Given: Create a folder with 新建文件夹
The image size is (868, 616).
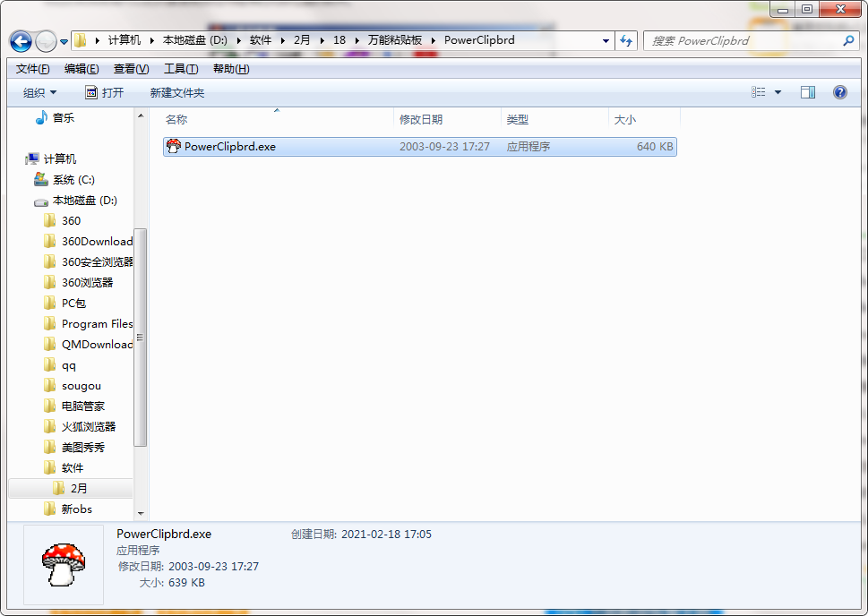Looking at the screenshot, I should tap(177, 92).
